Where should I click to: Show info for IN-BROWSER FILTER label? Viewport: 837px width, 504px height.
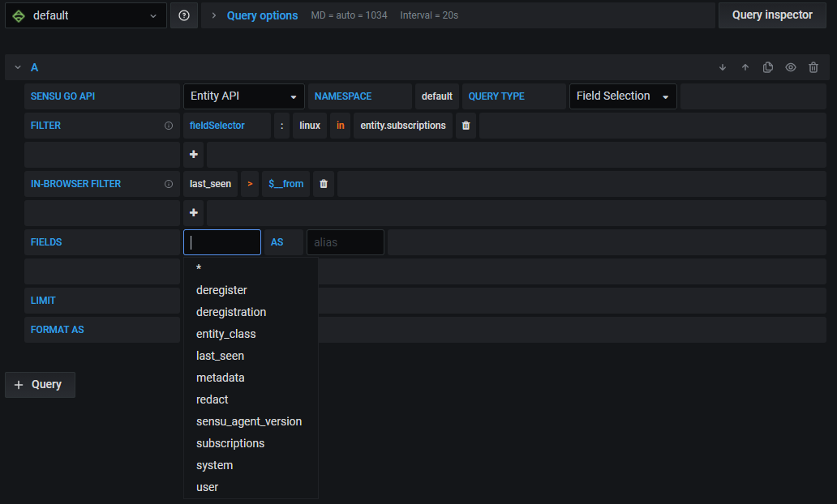point(169,184)
